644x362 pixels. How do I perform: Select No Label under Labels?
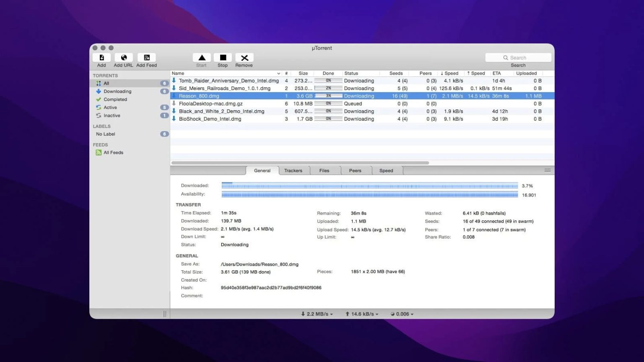tap(105, 134)
